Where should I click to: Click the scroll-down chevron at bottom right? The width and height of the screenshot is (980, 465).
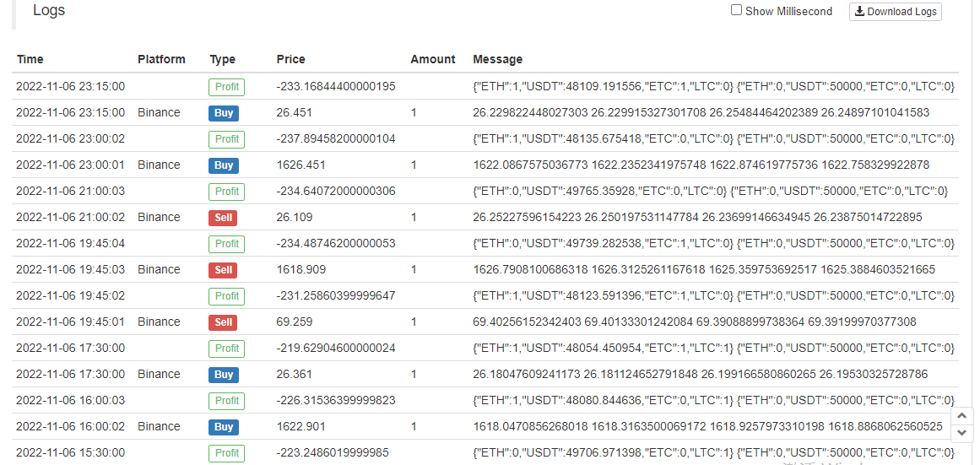[962, 433]
